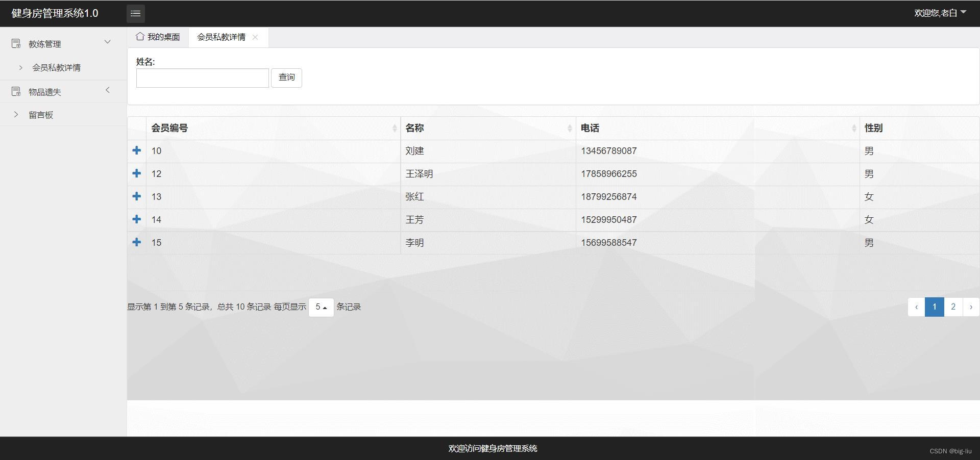
Task: Expand details for row 10 刘建
Action: click(x=137, y=150)
